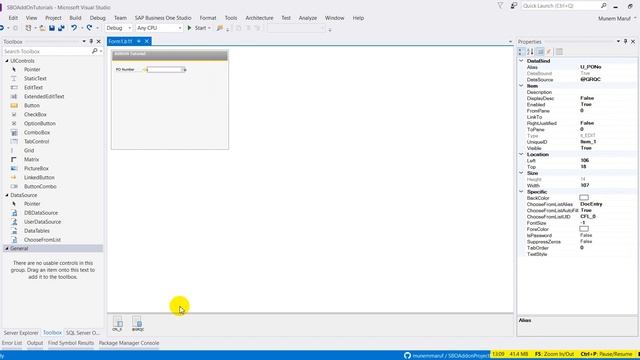Open the Architecture menu
640x360 pixels.
click(x=259, y=18)
